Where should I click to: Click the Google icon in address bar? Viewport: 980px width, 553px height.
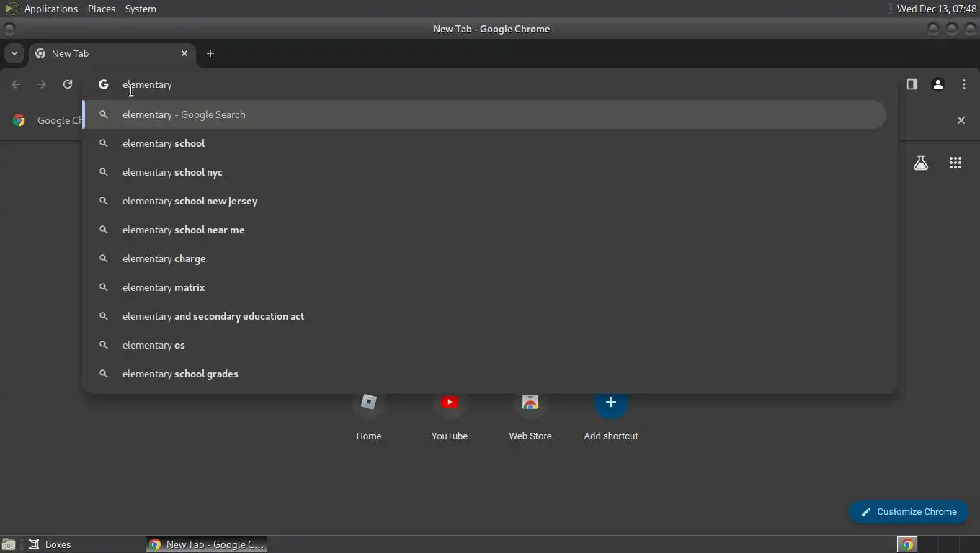[x=104, y=84]
